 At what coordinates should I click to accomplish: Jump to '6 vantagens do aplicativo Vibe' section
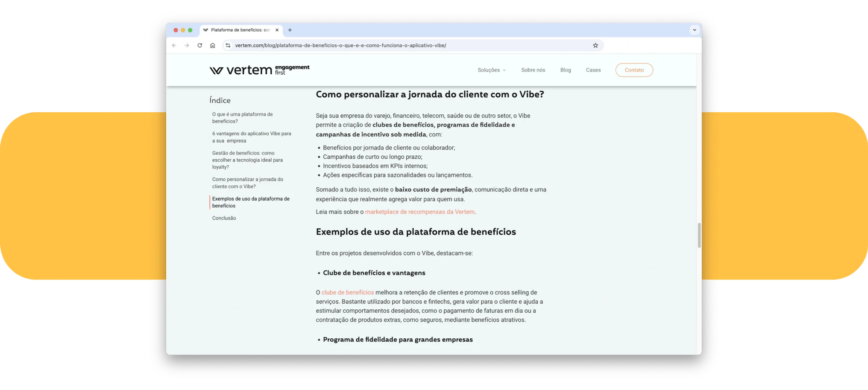(x=252, y=137)
